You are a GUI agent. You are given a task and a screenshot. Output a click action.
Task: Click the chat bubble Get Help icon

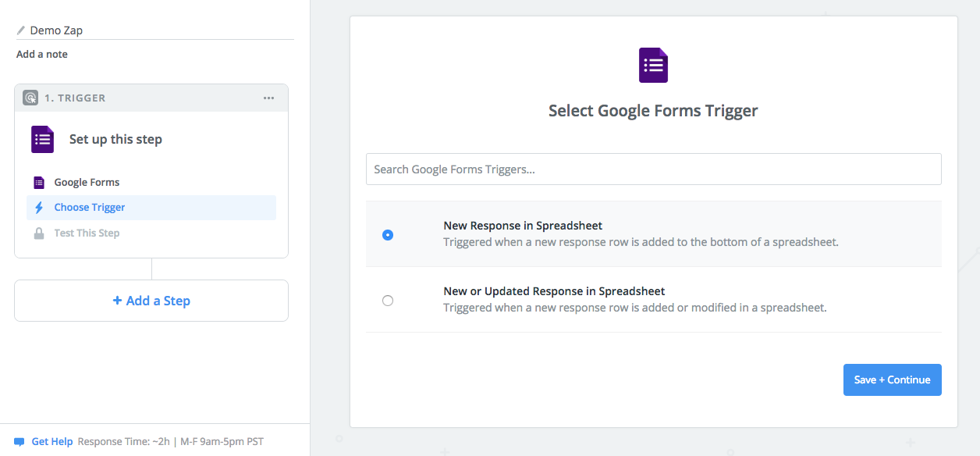[20, 442]
